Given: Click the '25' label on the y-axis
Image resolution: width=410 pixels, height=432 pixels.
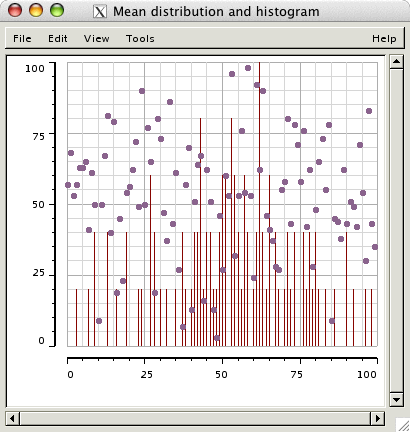Looking at the screenshot, I should point(38,273).
